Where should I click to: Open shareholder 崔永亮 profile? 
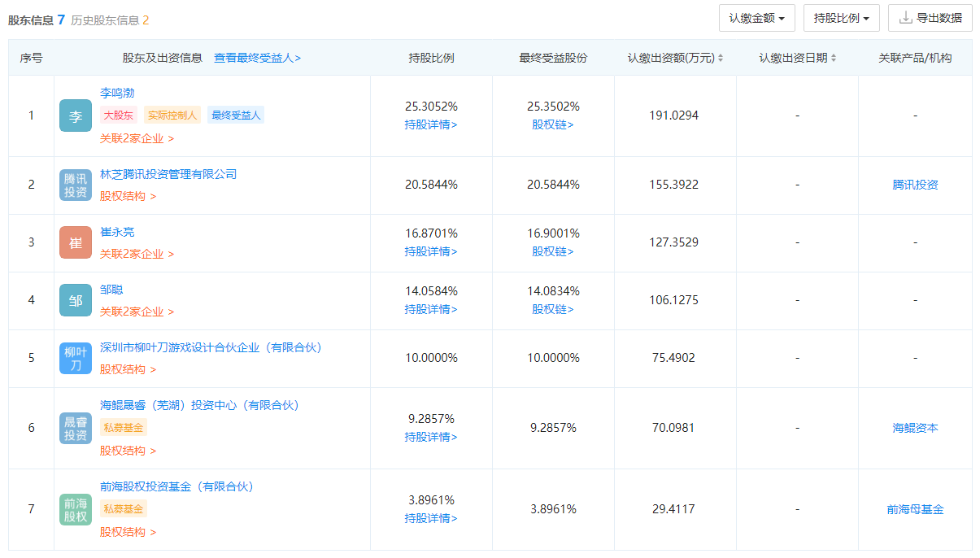pos(117,232)
